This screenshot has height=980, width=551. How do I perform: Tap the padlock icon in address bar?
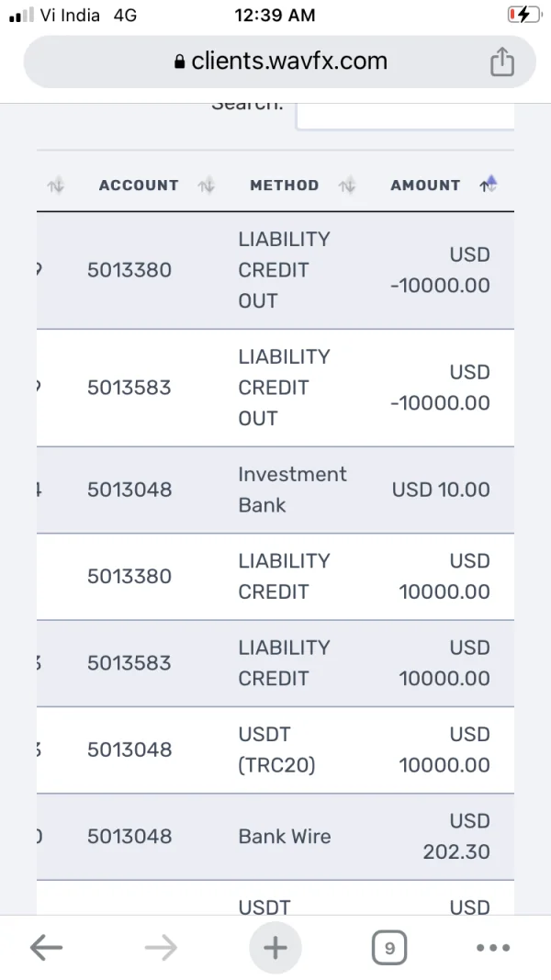(180, 62)
